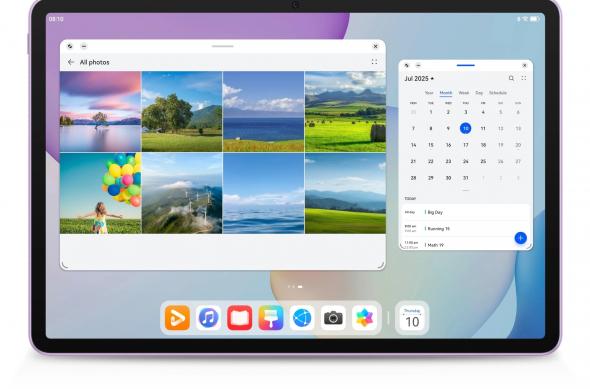The width and height of the screenshot is (590, 389).
Task: Open the Browser globe app in dock
Action: tap(302, 318)
